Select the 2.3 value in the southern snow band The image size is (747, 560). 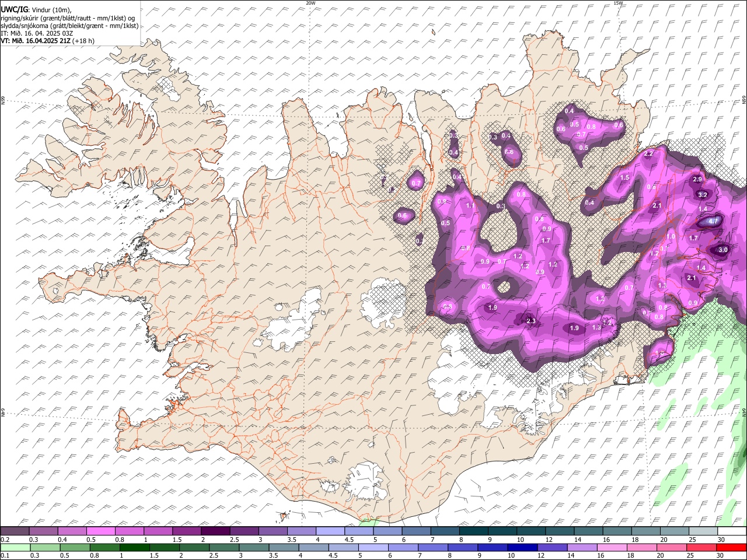(x=531, y=321)
